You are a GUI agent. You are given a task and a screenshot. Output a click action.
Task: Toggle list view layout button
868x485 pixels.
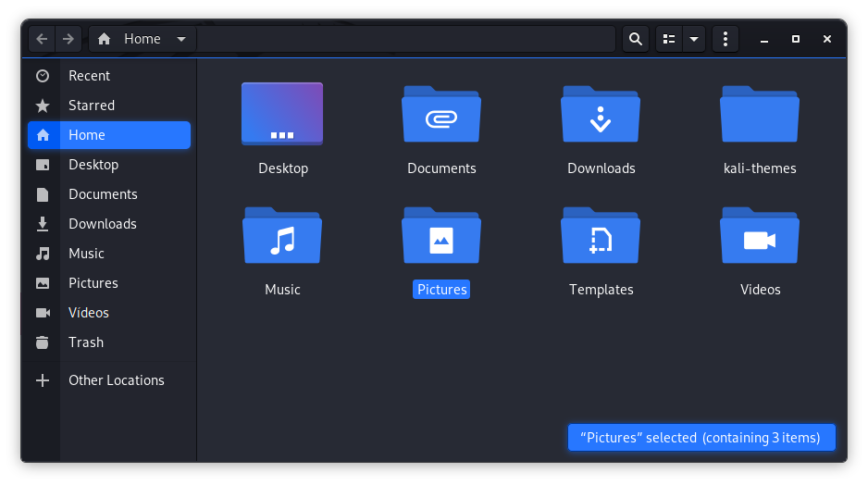tap(669, 39)
